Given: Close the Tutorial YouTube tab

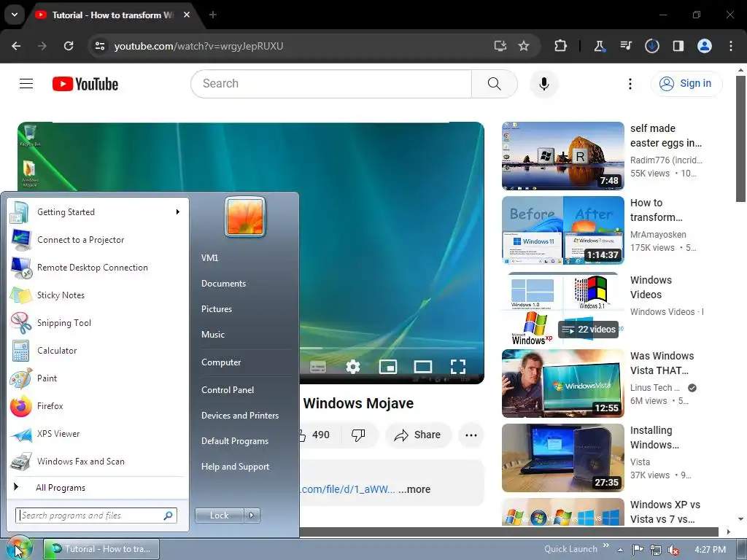Looking at the screenshot, I should (x=187, y=15).
